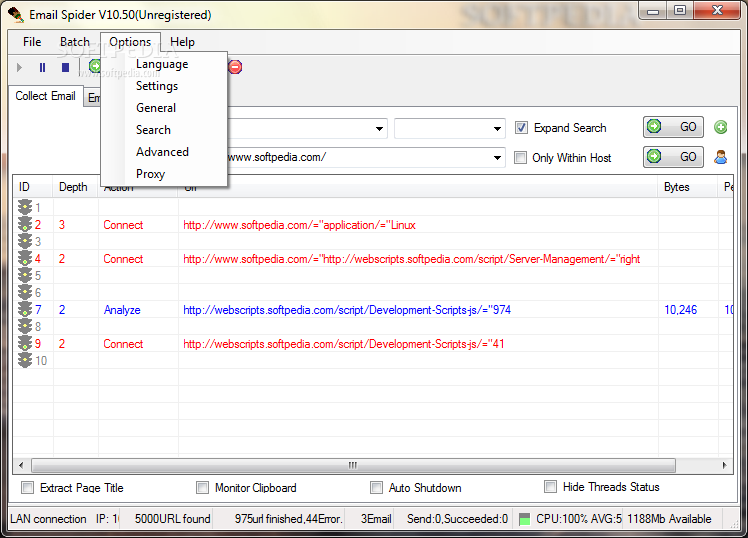This screenshot has width=748, height=538.
Task: Click the green CPU indicator in status bar
Action: pyautogui.click(x=524, y=519)
